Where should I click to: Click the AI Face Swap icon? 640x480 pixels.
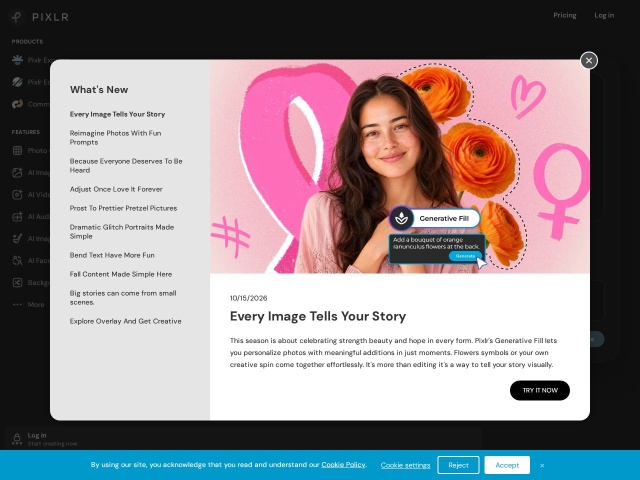click(17, 260)
